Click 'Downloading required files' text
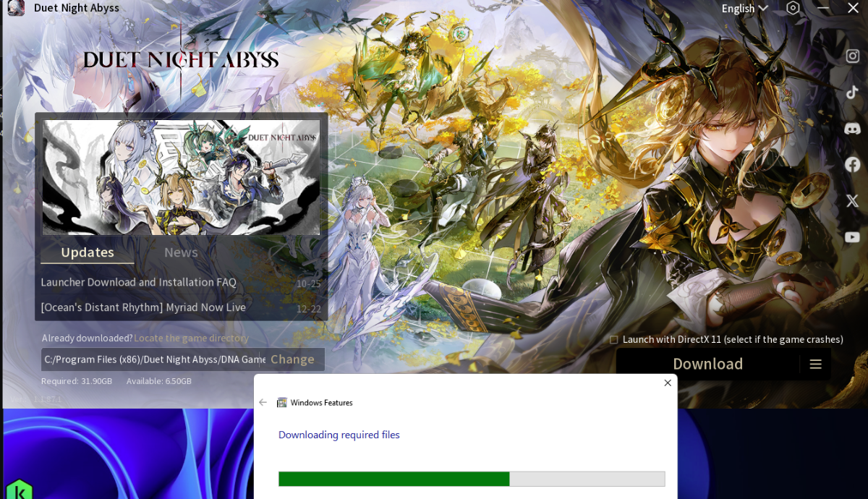Image resolution: width=868 pixels, height=499 pixels. coord(339,435)
